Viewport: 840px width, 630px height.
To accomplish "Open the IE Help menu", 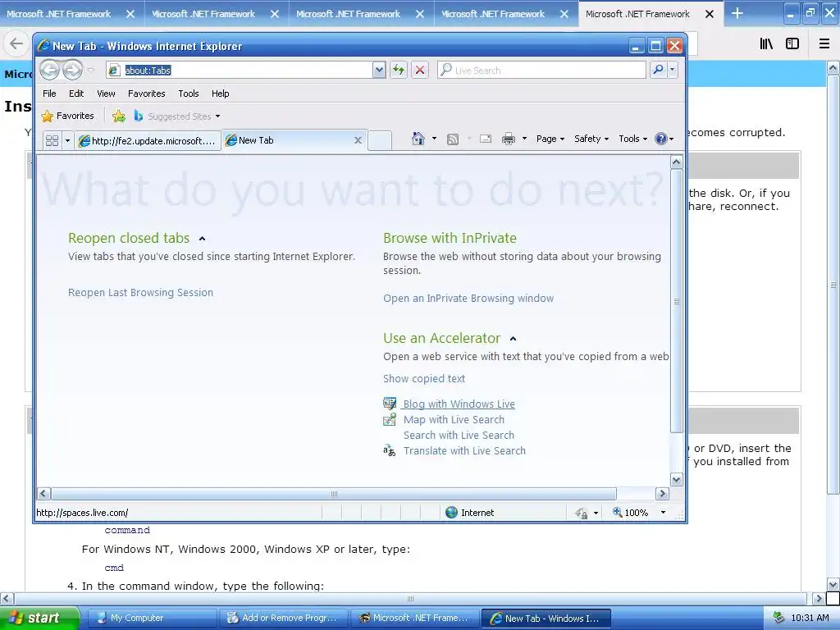I will tap(220, 94).
